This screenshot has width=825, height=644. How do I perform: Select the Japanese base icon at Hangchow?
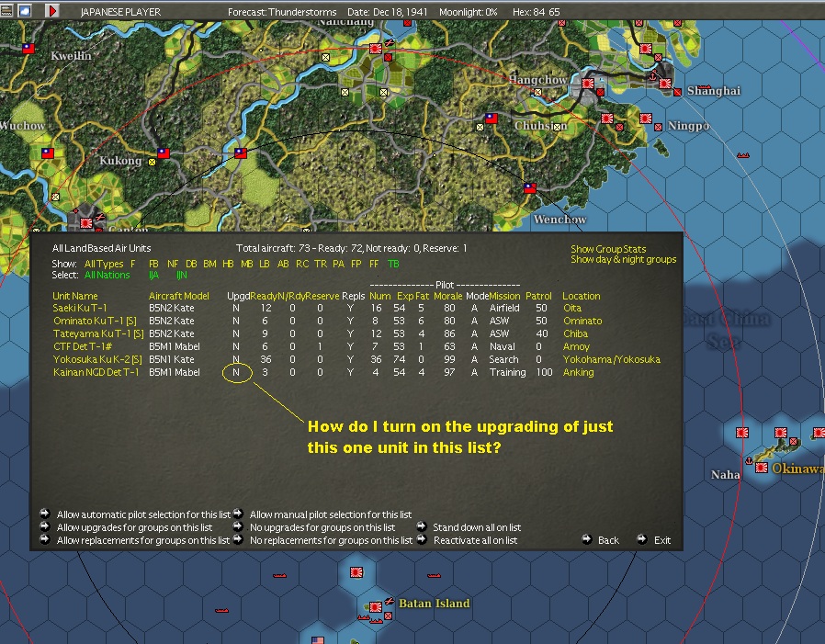pos(588,84)
